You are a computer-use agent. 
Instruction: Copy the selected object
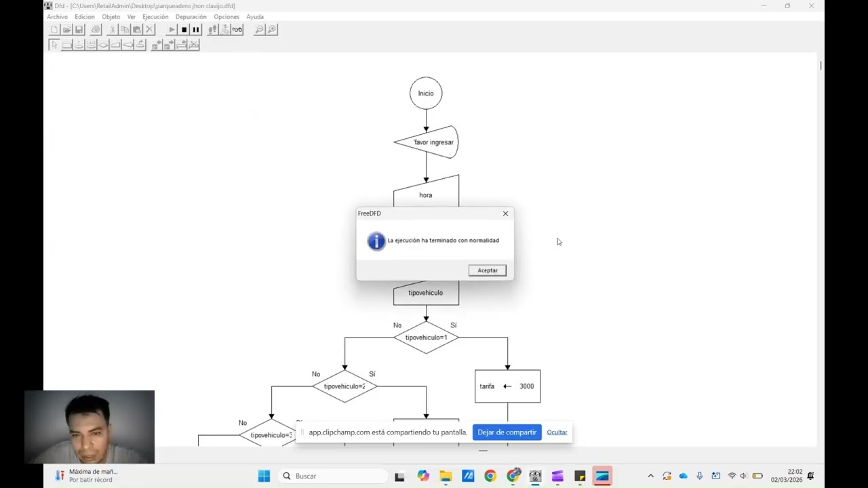(125, 29)
